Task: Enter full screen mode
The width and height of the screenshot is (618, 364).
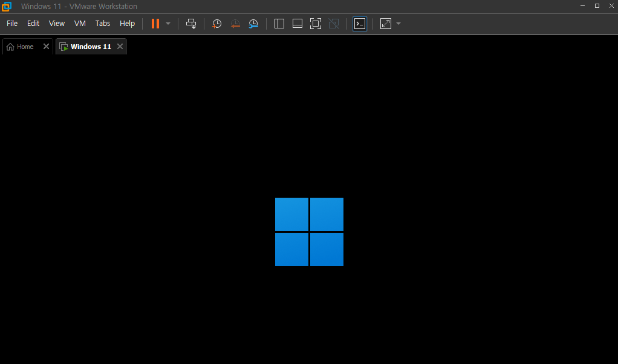Action: (315, 24)
